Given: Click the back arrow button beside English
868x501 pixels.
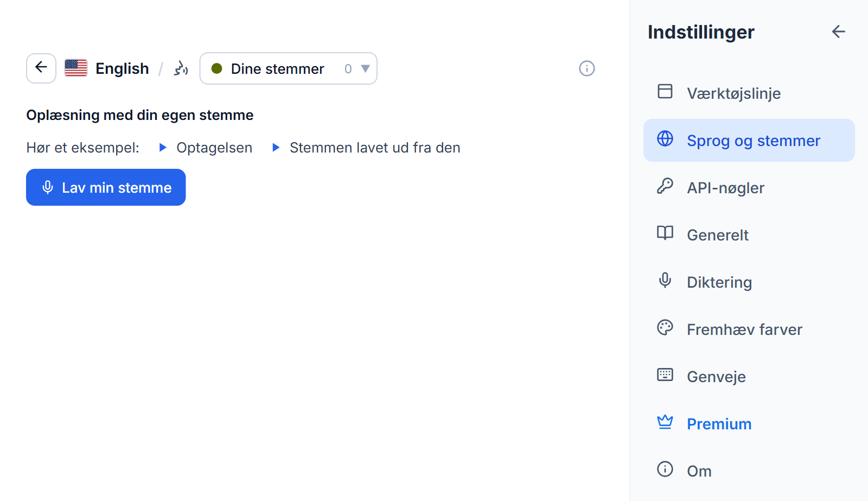Looking at the screenshot, I should point(41,68).
